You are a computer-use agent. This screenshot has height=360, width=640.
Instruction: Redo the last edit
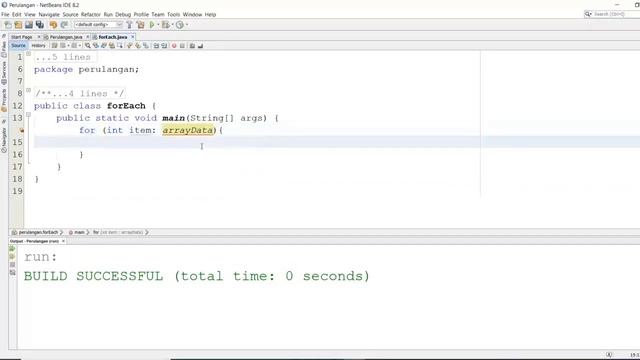coord(64,25)
